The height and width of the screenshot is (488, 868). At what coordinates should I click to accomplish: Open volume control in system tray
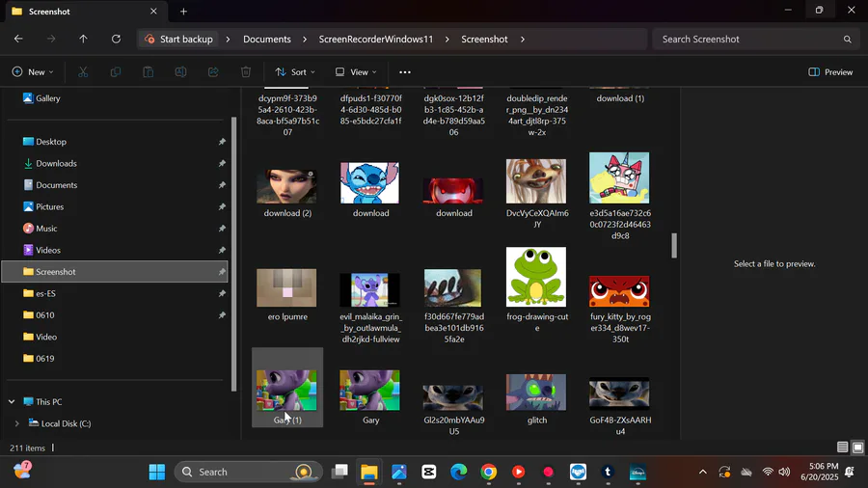pyautogui.click(x=784, y=472)
